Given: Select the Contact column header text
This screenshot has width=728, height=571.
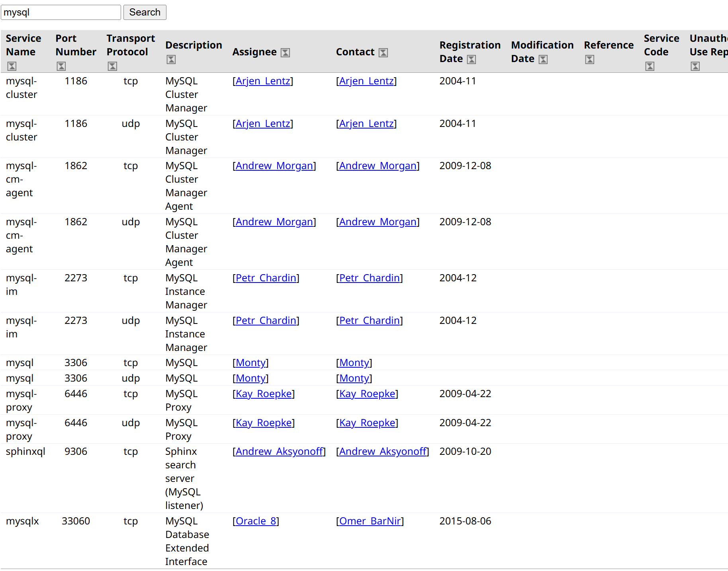Looking at the screenshot, I should click(x=355, y=52).
